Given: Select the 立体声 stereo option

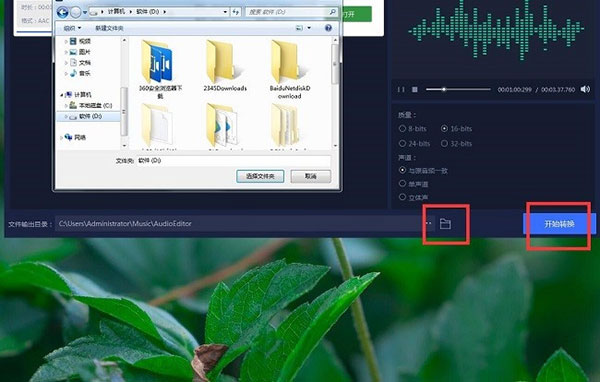Looking at the screenshot, I should (413, 197).
